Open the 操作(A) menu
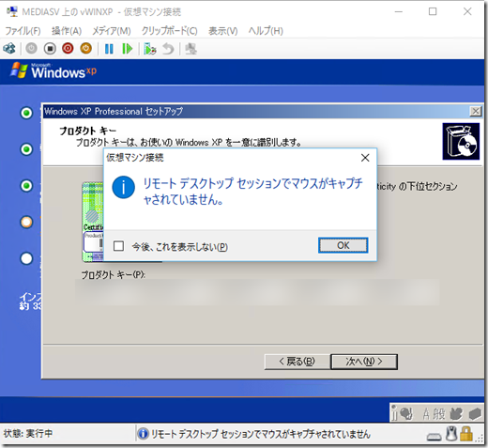 click(x=67, y=31)
